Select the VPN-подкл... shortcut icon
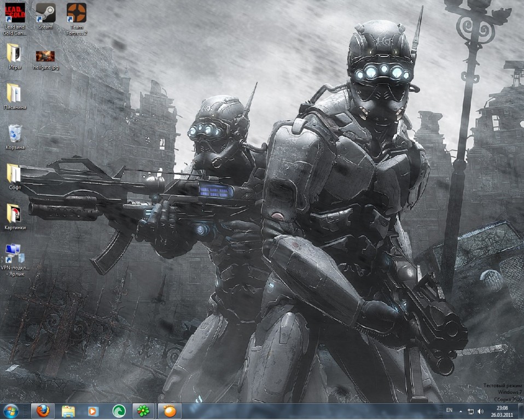 pos(15,260)
